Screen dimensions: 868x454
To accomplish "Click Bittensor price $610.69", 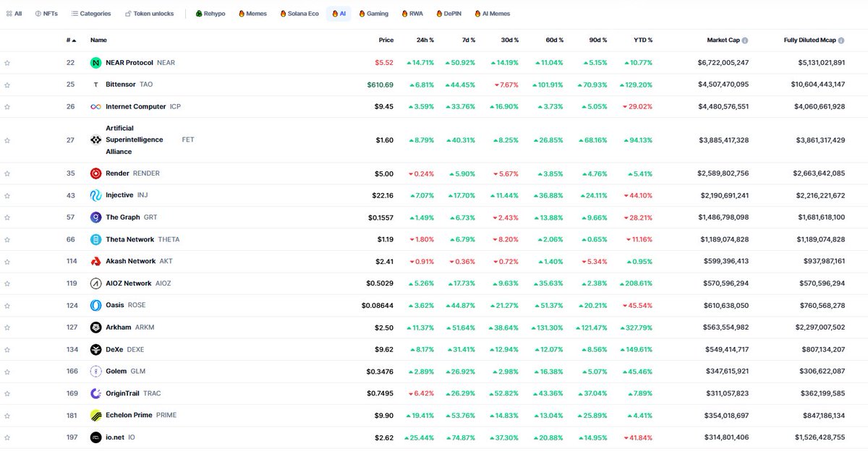I will (x=380, y=85).
